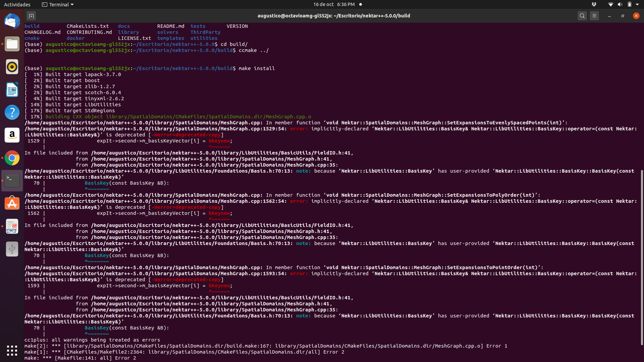Expand system status menu arrow

click(x=637, y=4)
